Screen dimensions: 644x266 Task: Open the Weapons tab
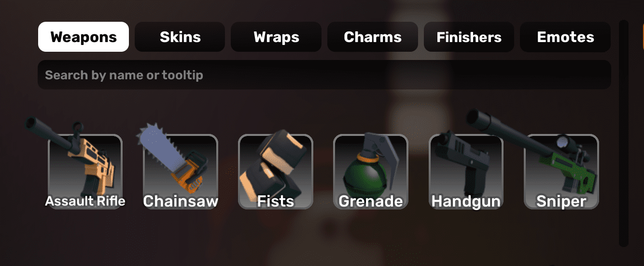pos(84,37)
